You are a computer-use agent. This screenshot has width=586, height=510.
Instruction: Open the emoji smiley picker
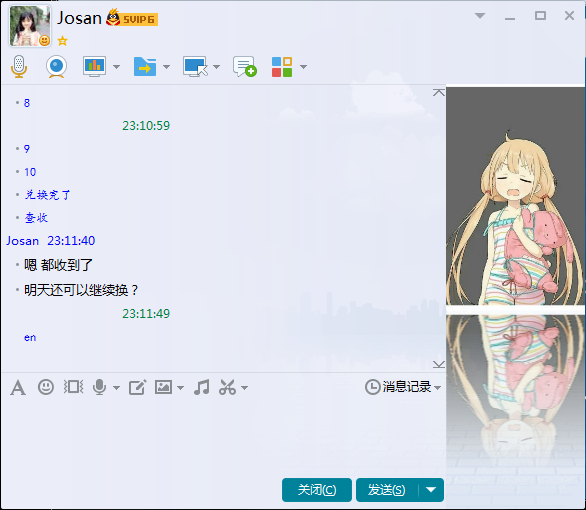pos(46,387)
